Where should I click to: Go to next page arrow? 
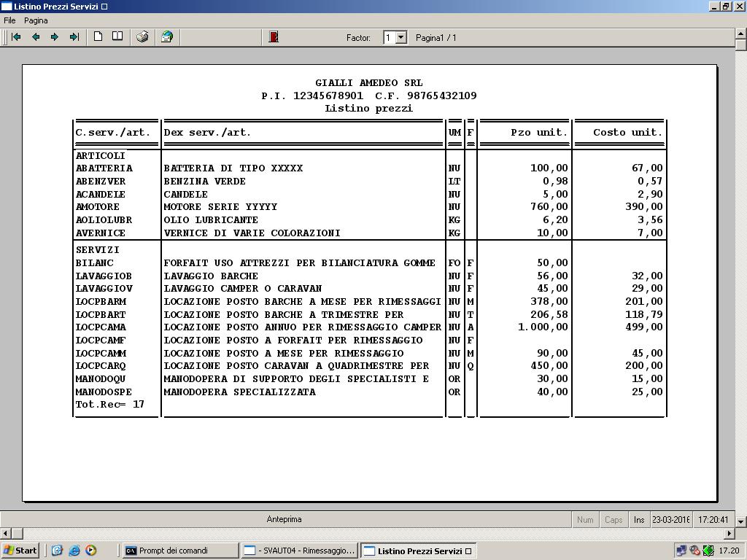(x=55, y=36)
